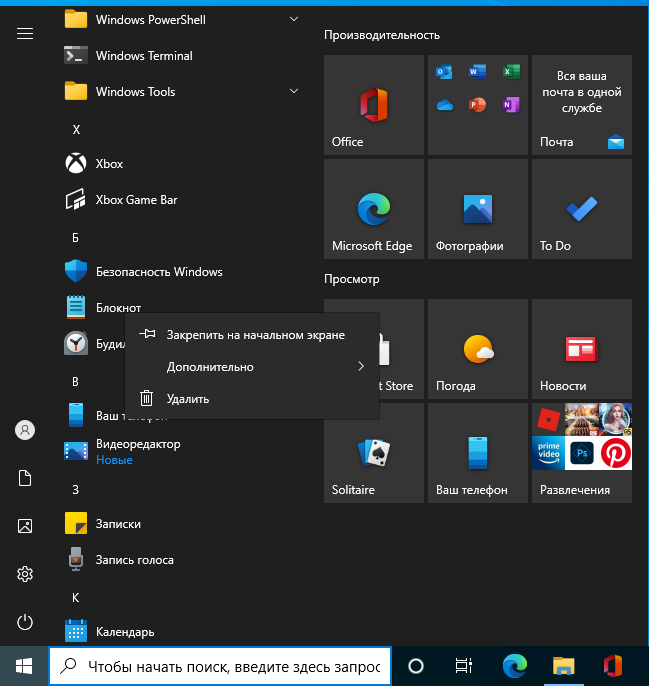Image resolution: width=649 pixels, height=686 pixels.
Task: Open Почта mail tile
Action: [582, 105]
